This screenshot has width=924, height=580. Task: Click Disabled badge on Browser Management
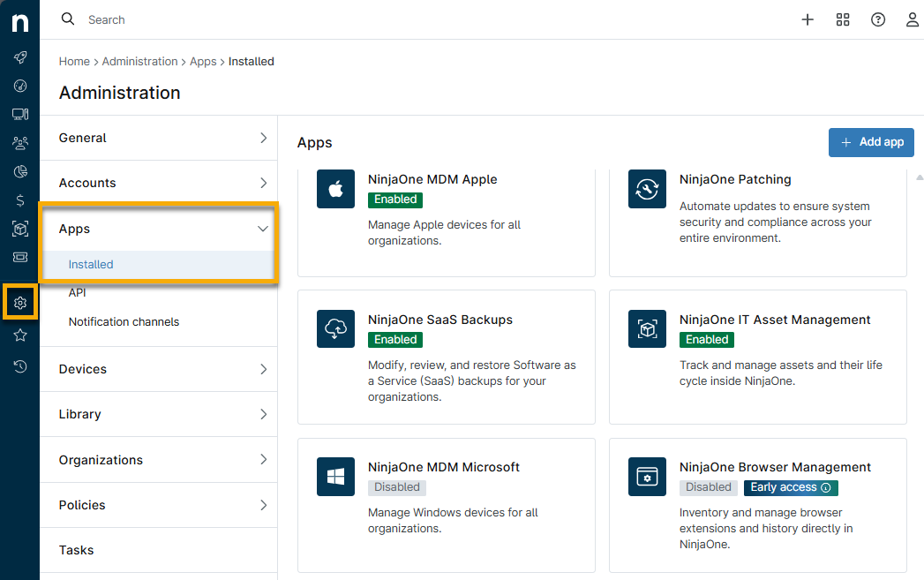(709, 487)
